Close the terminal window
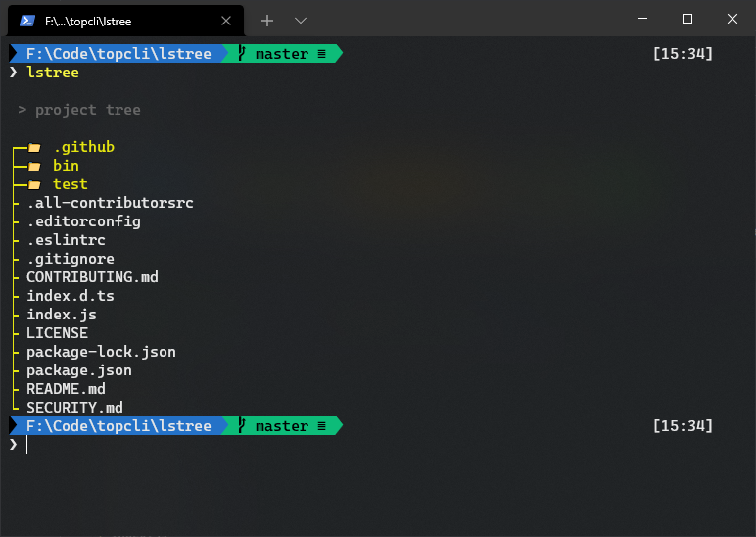Screen dimensions: 756x537 732,19
